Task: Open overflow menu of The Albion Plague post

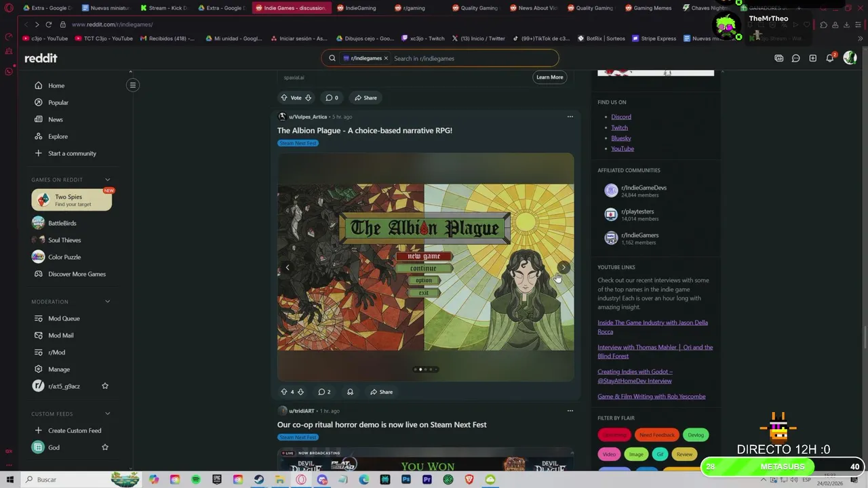Action: (570, 117)
